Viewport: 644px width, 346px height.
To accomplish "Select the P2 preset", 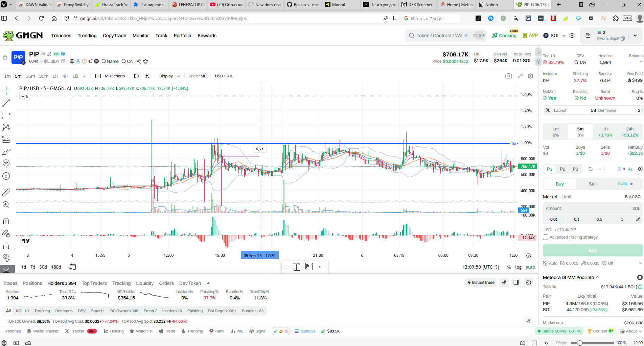I will click(562, 169).
